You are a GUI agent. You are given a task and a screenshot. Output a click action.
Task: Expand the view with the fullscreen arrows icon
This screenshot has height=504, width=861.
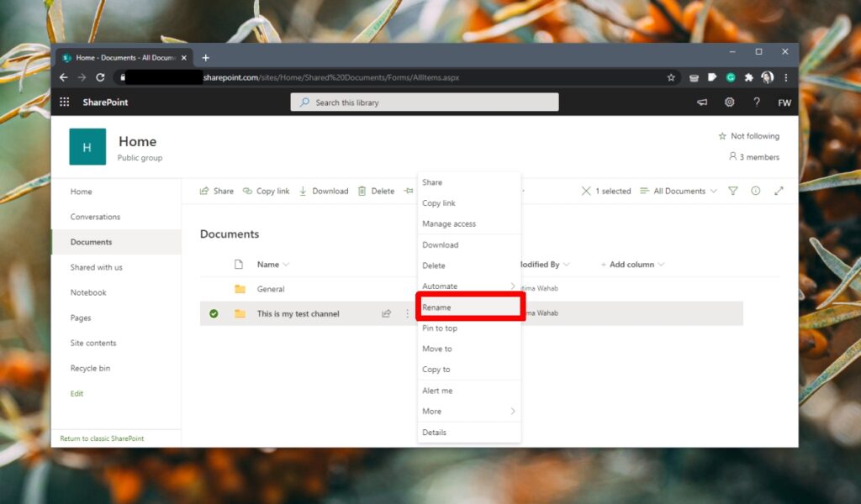pyautogui.click(x=779, y=191)
